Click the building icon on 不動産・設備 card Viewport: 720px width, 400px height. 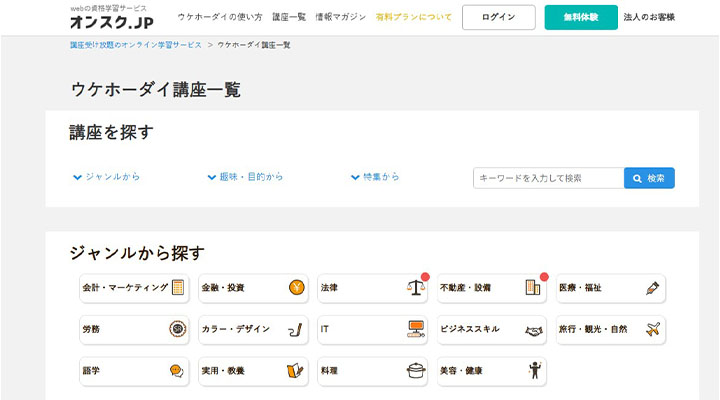pos(533,287)
